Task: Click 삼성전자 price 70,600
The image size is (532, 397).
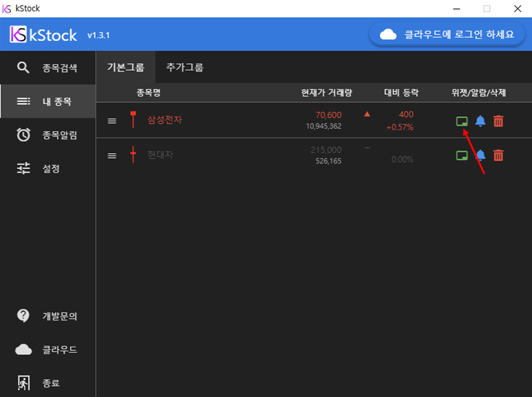Action: 328,115
